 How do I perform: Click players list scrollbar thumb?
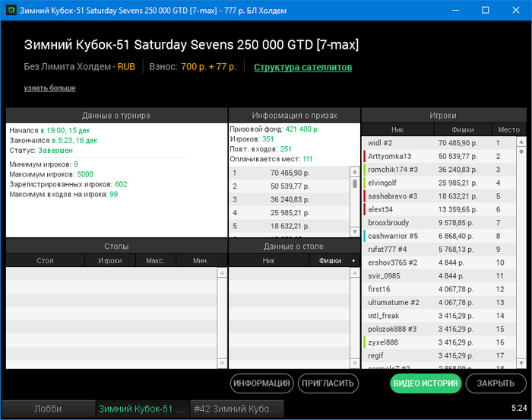(x=521, y=151)
